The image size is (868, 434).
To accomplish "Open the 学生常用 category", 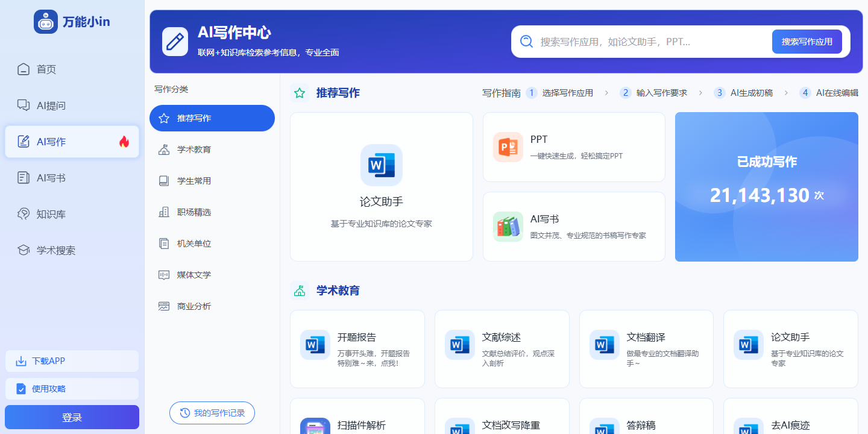I will coord(212,181).
